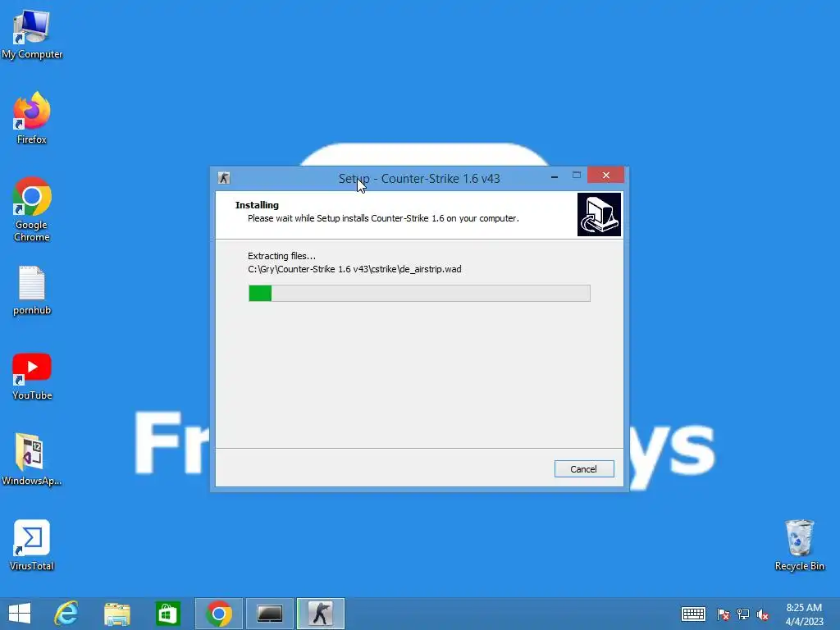840x630 pixels.
Task: Close the Setup - Counter-Strike window
Action: click(606, 176)
